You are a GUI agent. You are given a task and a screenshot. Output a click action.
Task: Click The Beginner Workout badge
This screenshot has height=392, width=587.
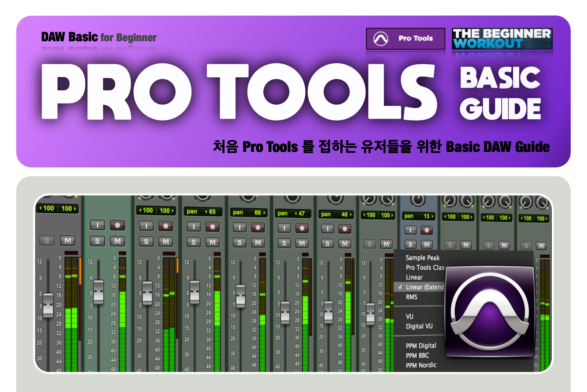502,38
